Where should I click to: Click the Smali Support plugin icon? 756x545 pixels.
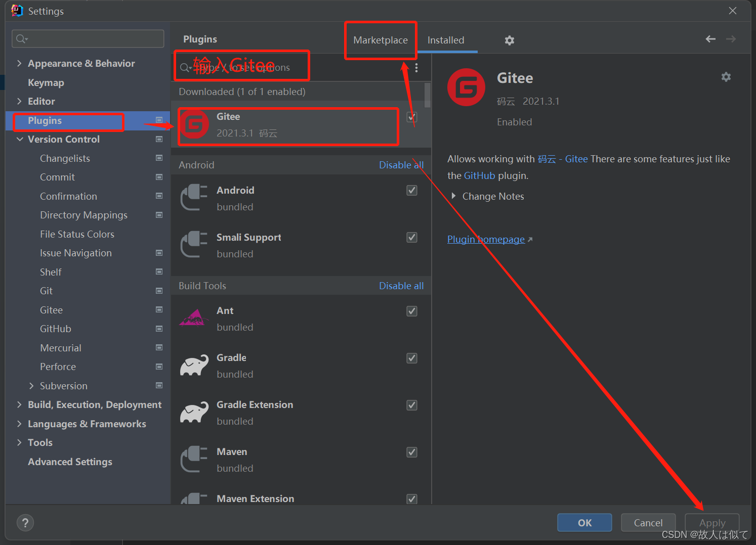coord(194,245)
